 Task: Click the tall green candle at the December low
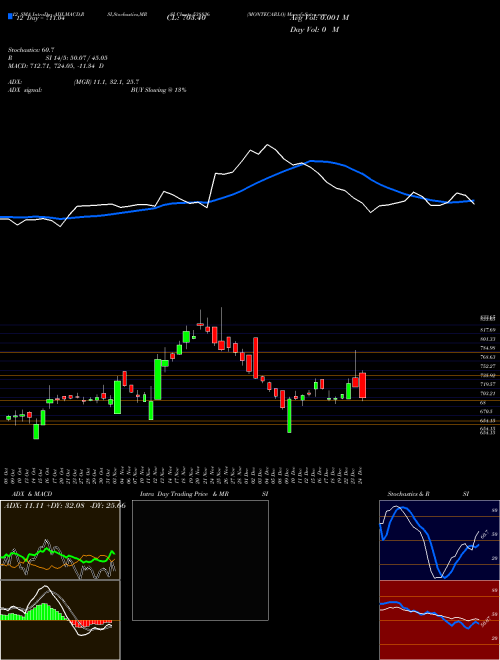click(x=289, y=415)
